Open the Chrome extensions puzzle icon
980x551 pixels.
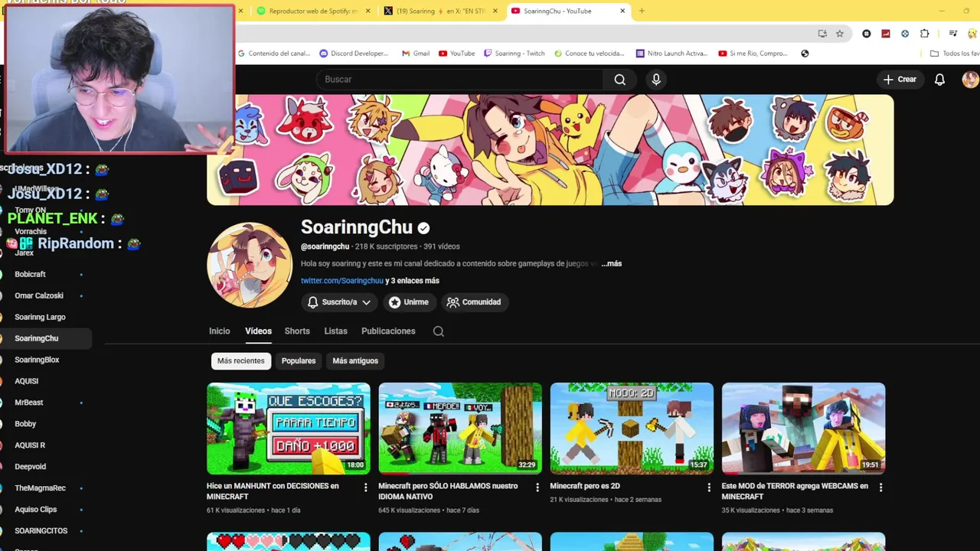pyautogui.click(x=924, y=34)
